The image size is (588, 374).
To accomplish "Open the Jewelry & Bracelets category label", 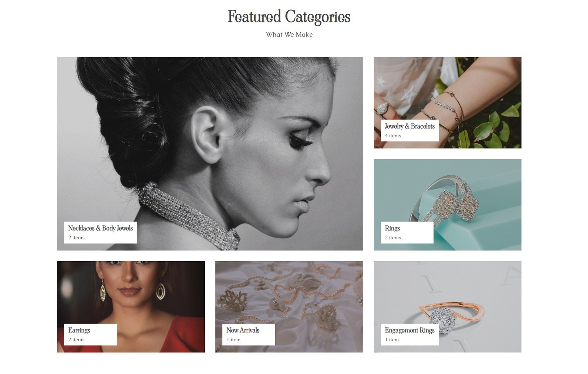I will click(x=409, y=126).
